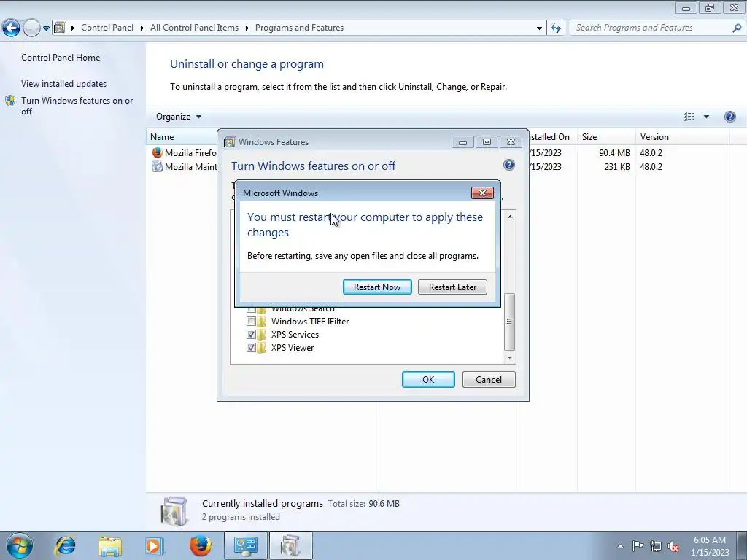Expand arrow after Control Panel breadcrumb

point(142,28)
